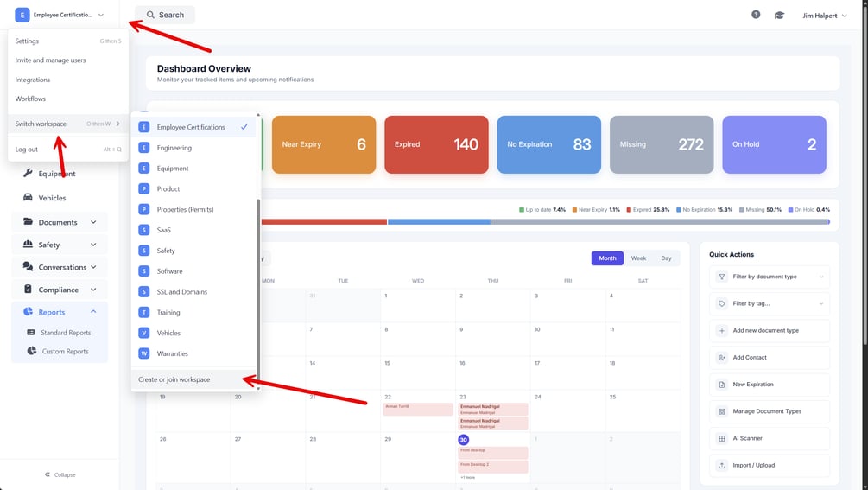Click the Training workspace T badge

144,312
